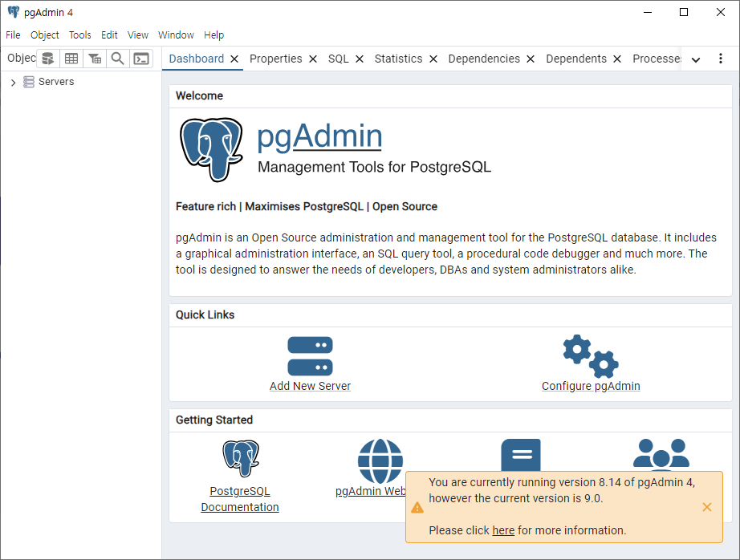
Task: Click the pgAdmin heading link
Action: point(319,136)
